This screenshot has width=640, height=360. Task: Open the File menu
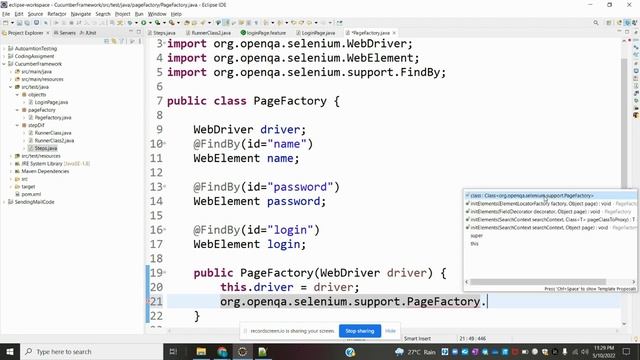pyautogui.click(x=6, y=14)
